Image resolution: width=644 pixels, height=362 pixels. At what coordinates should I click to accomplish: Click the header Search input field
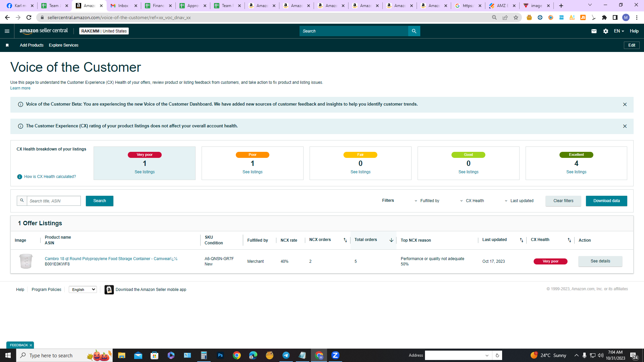(x=354, y=31)
